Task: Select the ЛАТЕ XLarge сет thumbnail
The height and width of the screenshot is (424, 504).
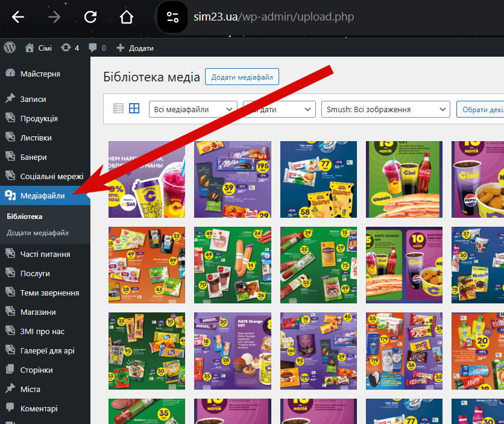Action: pyautogui.click(x=232, y=351)
